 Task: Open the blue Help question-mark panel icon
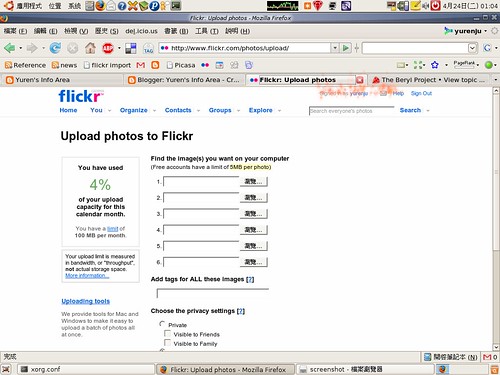122,6
